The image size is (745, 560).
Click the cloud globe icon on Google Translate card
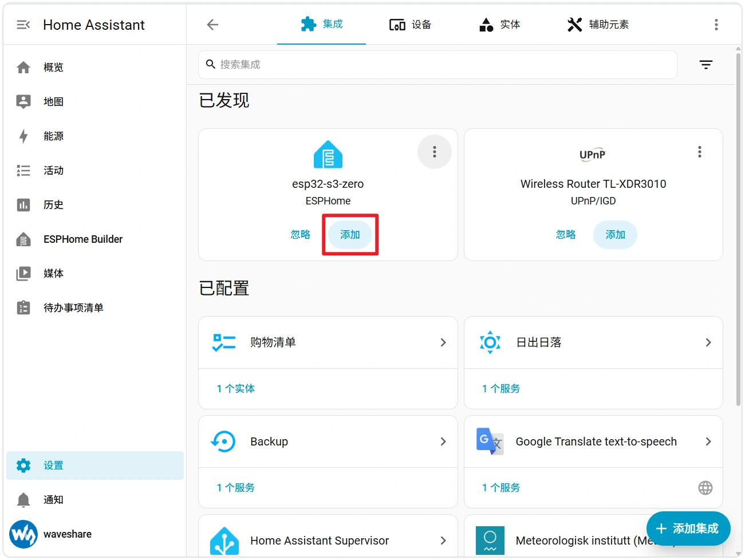tap(705, 488)
